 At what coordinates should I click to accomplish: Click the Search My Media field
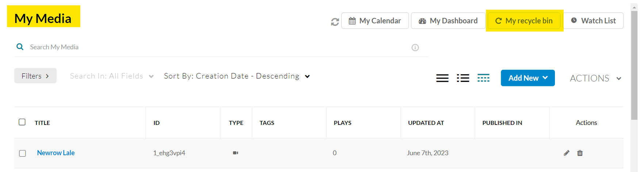tap(219, 47)
